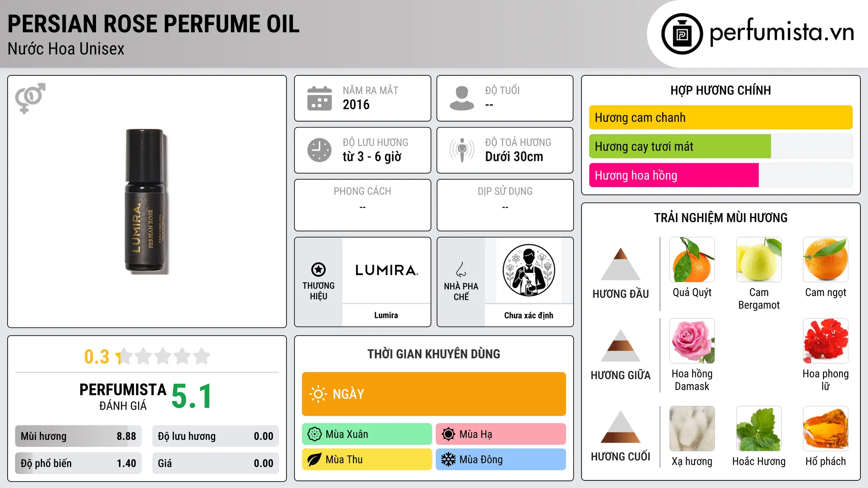
Task: Click the Mùa Xuân season button
Action: point(367,434)
